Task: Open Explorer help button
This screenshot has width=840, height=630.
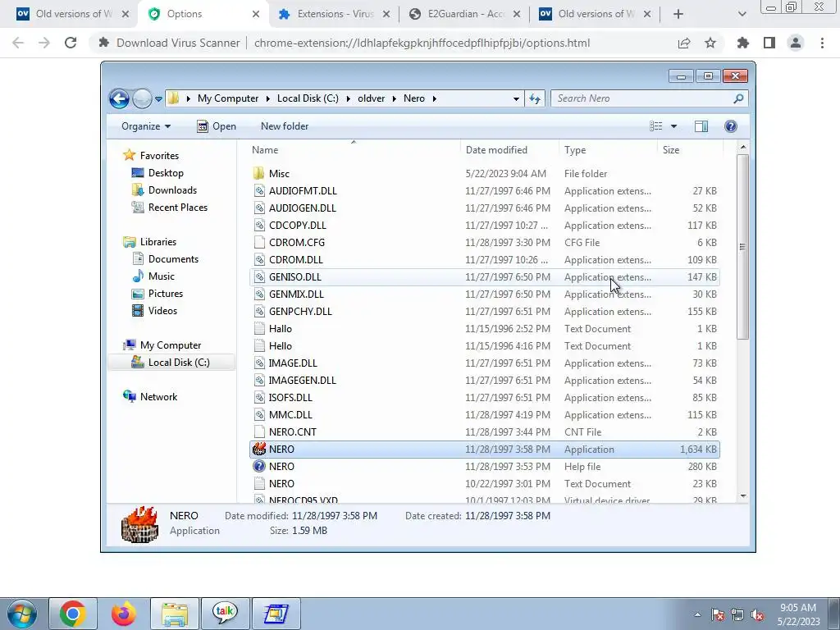Action: pos(731,126)
